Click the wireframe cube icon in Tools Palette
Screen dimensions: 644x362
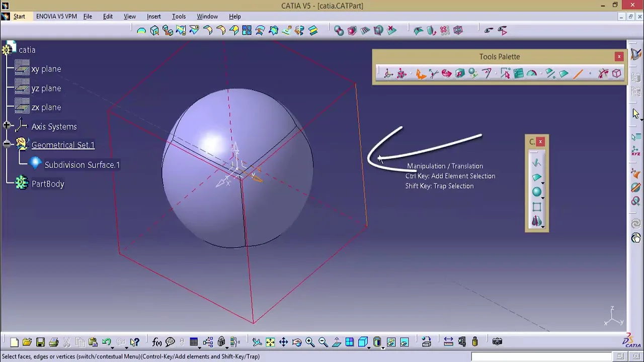click(x=616, y=74)
